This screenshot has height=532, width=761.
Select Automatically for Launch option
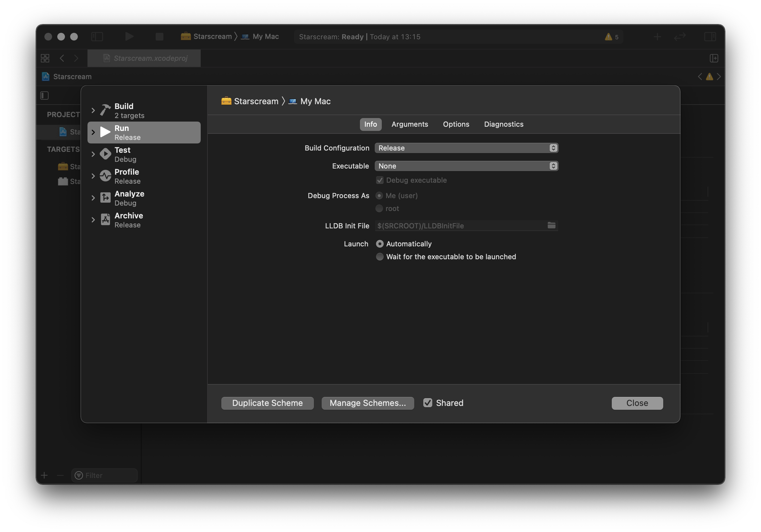[379, 243]
